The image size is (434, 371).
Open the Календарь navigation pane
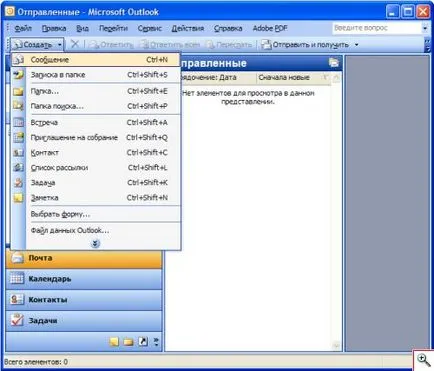point(84,279)
